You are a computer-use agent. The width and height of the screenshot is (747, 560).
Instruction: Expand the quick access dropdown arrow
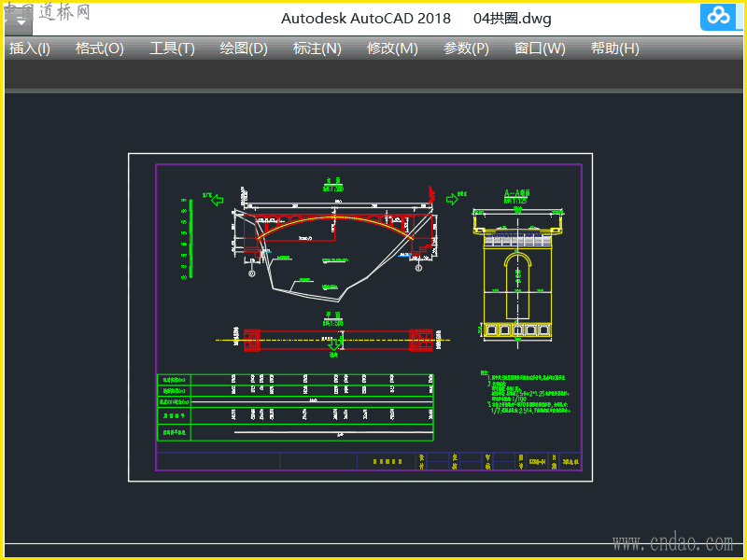click(x=21, y=21)
